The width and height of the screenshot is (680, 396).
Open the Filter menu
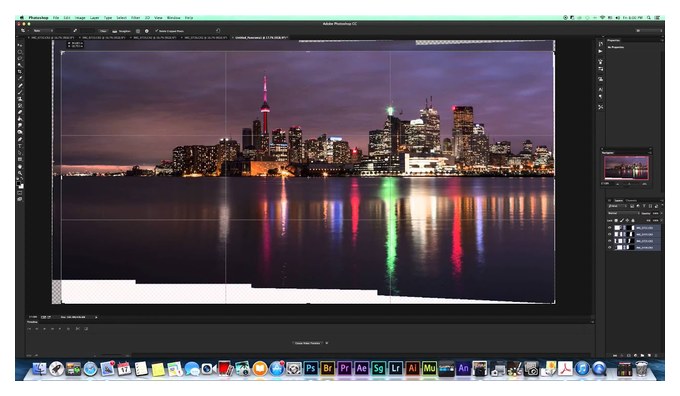(135, 18)
